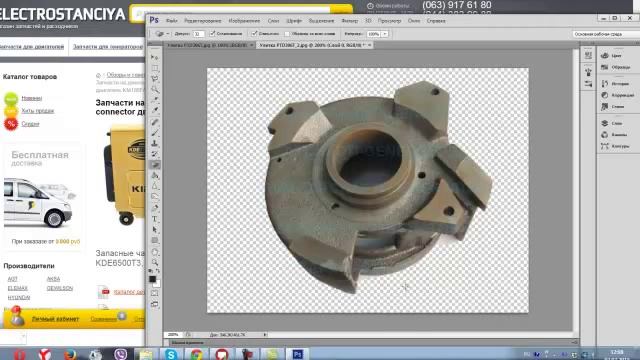Viewport: 640px width, 360px height.
Task: Click Хиты продаж link on the website
Action: click(38, 111)
